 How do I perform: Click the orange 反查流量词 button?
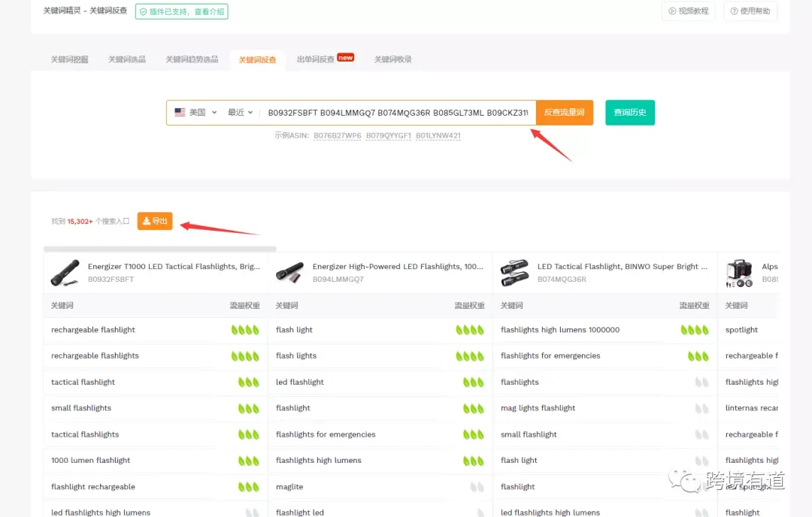[x=565, y=112]
